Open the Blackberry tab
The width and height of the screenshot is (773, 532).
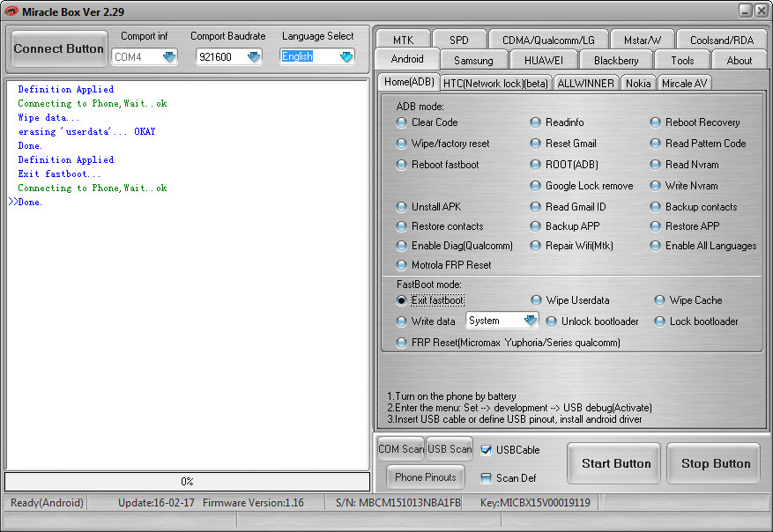pos(616,61)
